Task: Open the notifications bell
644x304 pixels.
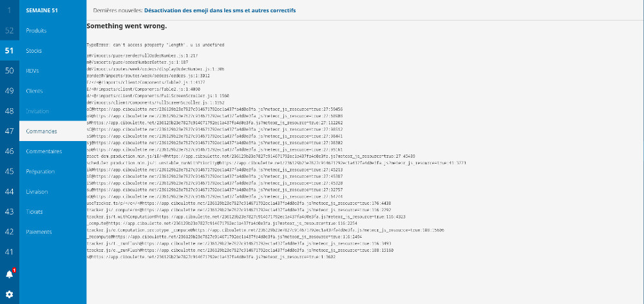Action: [x=9, y=274]
